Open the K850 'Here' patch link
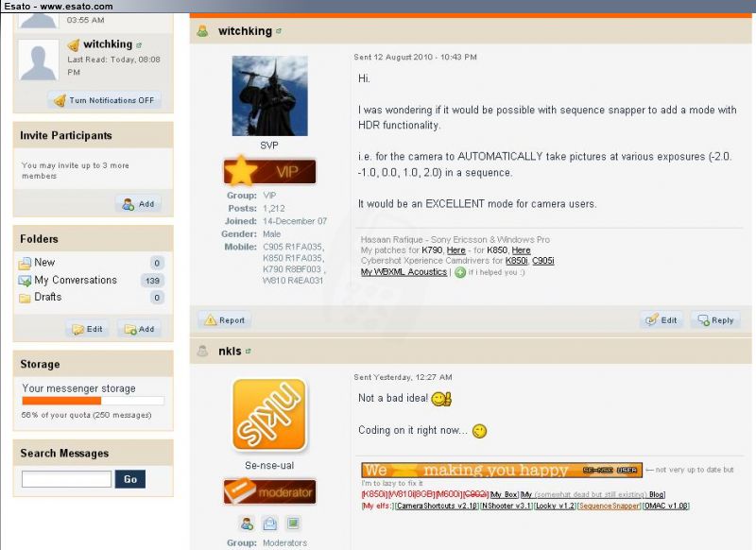756x550 pixels. click(521, 250)
